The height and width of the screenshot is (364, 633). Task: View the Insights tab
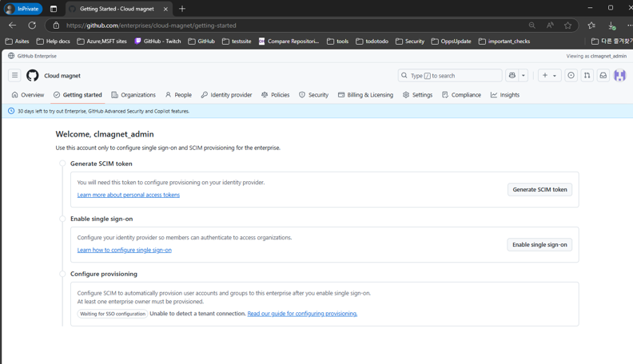click(505, 95)
